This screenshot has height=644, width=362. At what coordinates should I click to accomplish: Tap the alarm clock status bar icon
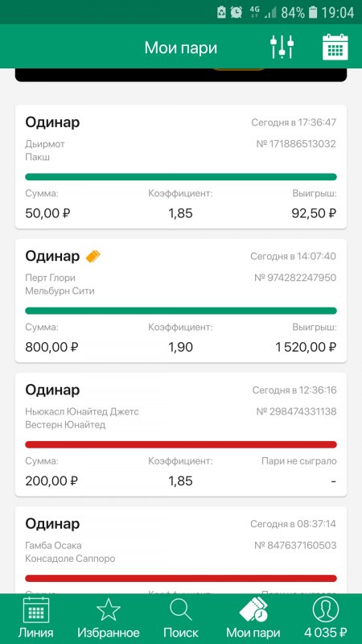[x=236, y=12]
